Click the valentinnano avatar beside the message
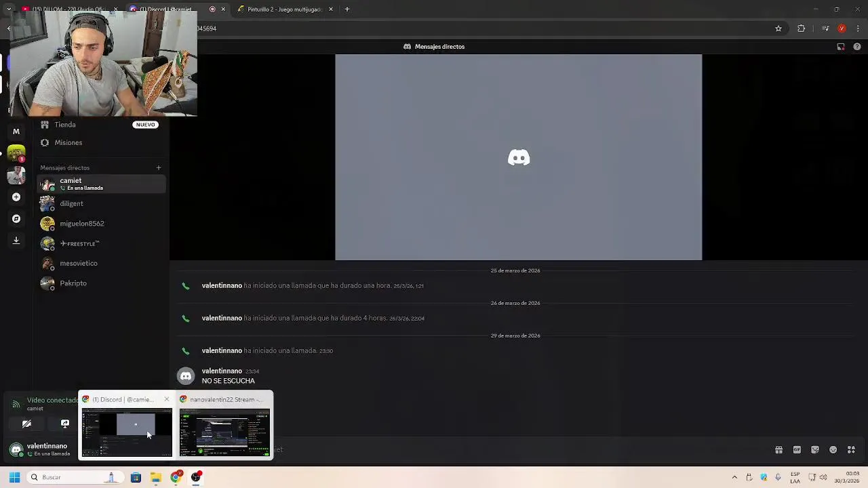868x488 pixels. pos(186,376)
